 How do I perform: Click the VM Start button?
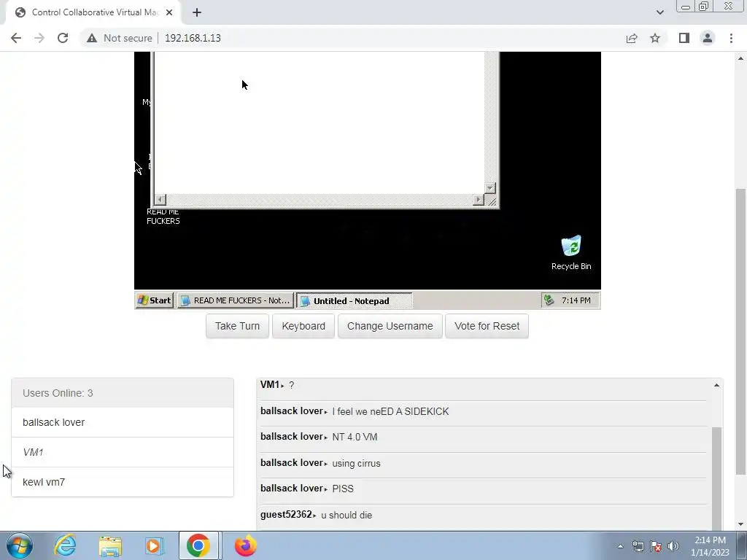[x=155, y=300]
